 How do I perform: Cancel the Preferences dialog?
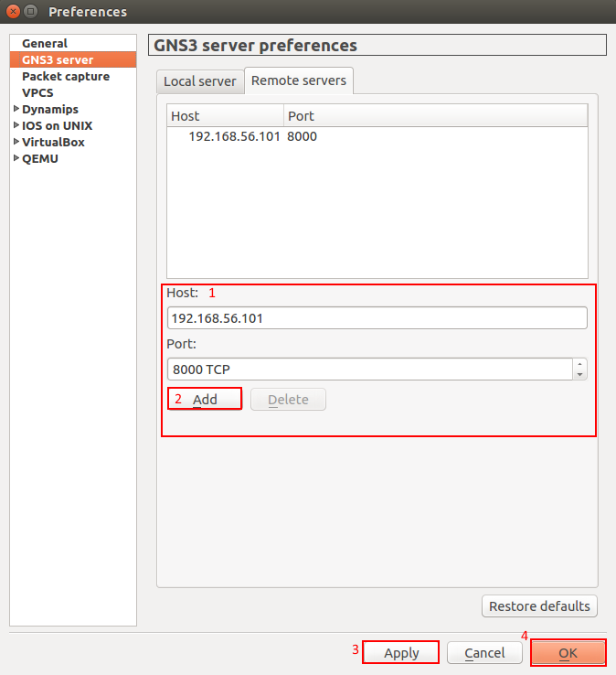[x=484, y=653]
